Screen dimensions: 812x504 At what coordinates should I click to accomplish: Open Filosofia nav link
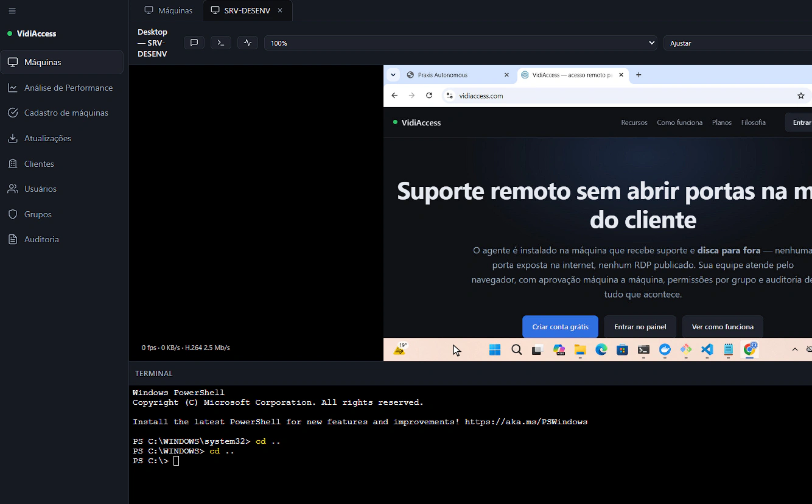click(754, 122)
